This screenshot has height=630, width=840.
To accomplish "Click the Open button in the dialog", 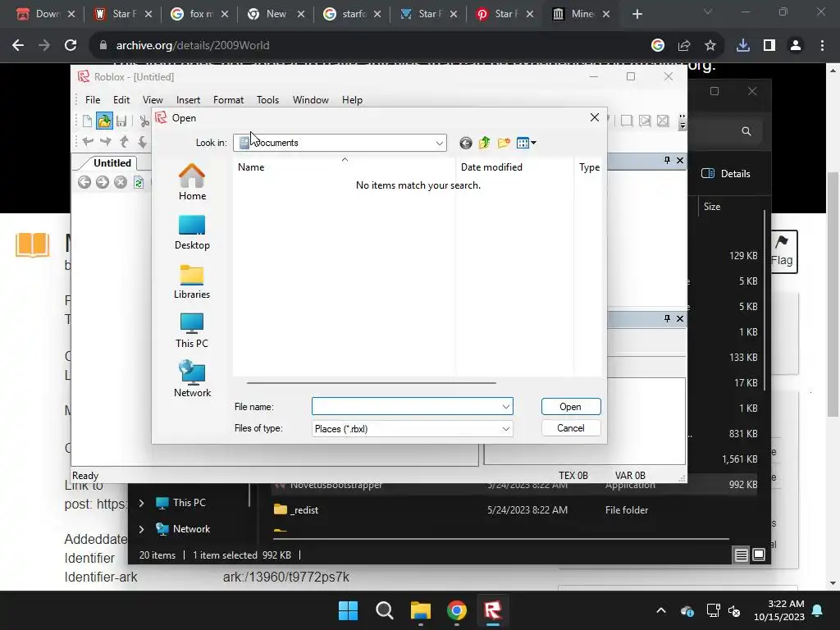I will pos(571,407).
